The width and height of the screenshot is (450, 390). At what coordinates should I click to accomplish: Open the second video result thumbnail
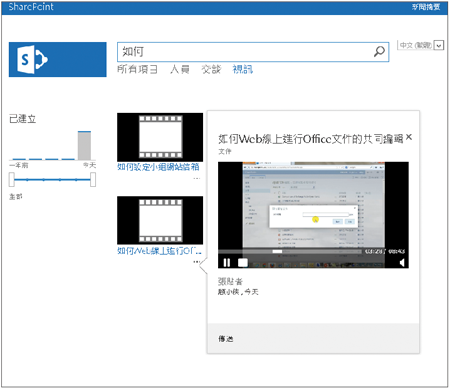coord(160,220)
